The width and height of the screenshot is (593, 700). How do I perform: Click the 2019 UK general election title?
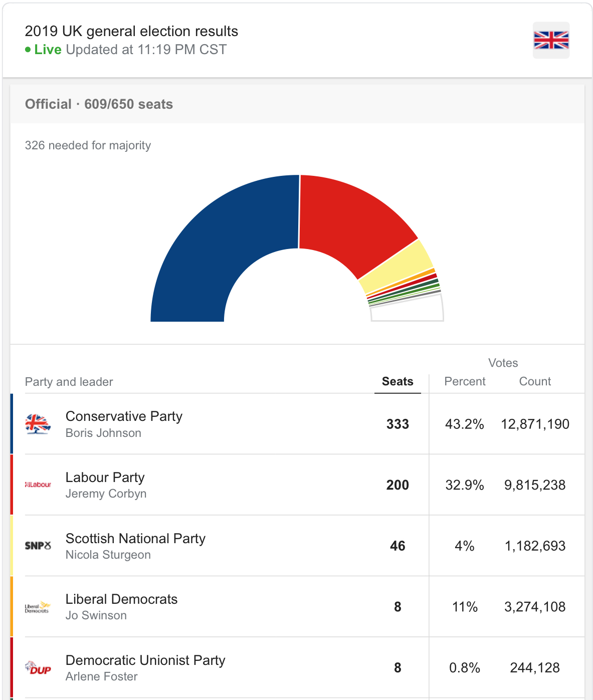pos(131,31)
